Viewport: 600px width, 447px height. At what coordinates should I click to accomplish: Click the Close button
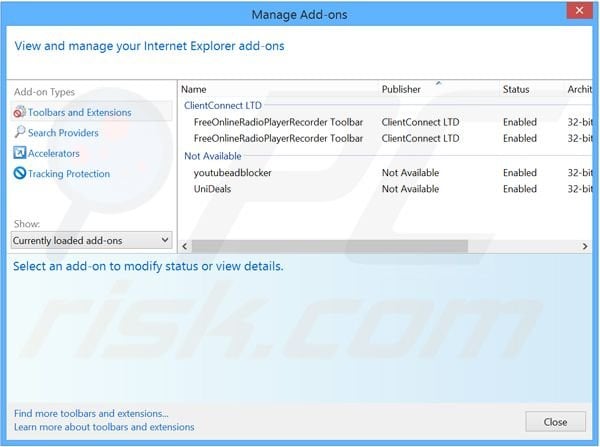[555, 422]
